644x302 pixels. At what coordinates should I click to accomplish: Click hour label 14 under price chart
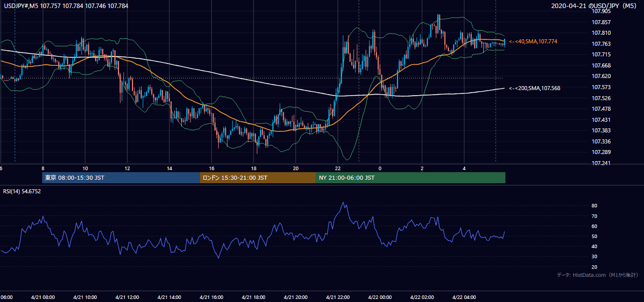point(170,168)
